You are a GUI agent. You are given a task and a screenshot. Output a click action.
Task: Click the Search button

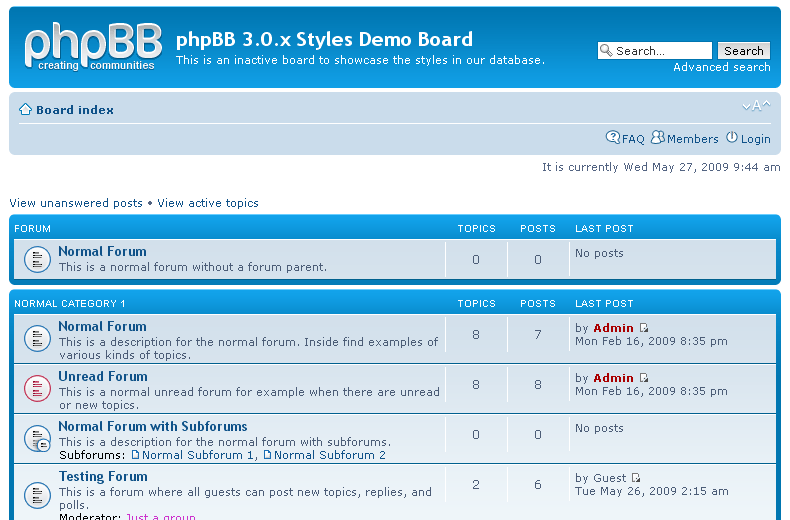coord(744,50)
